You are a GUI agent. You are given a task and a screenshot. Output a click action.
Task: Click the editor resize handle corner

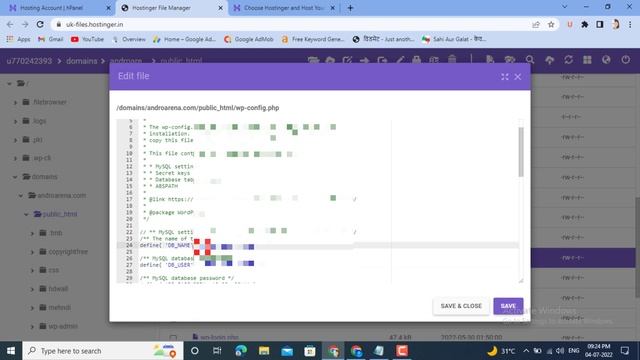click(521, 280)
